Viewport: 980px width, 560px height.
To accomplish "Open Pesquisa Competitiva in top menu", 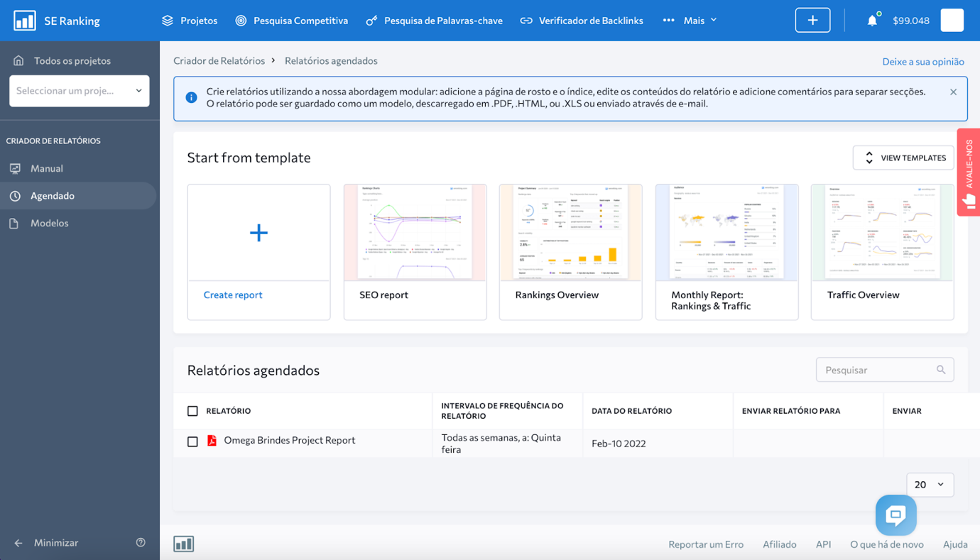I will pyautogui.click(x=292, y=21).
